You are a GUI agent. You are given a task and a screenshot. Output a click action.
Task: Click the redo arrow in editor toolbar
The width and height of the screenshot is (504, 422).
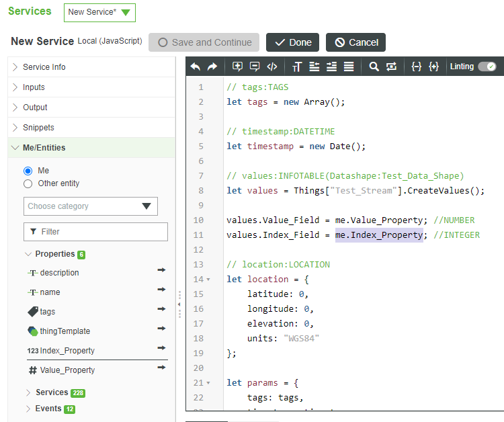point(212,67)
